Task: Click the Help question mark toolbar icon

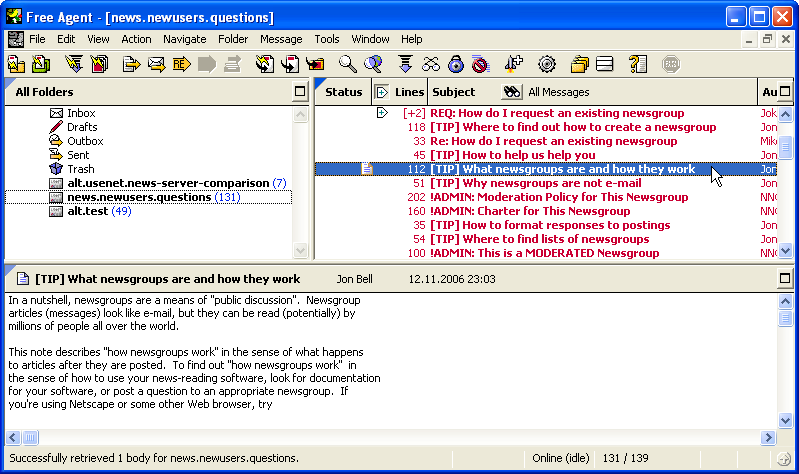Action: point(638,65)
